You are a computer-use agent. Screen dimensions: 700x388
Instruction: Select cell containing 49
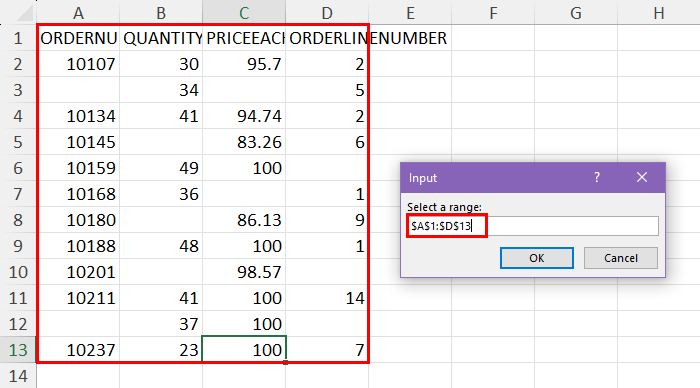click(x=161, y=168)
